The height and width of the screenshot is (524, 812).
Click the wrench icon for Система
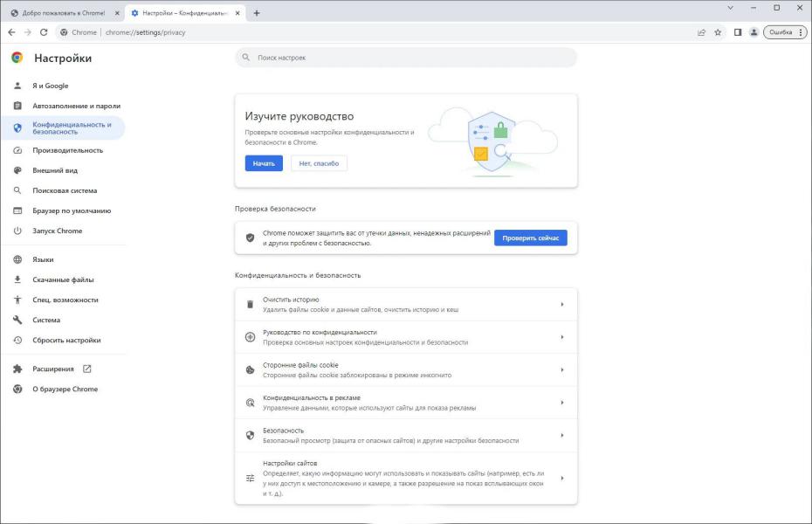17,320
